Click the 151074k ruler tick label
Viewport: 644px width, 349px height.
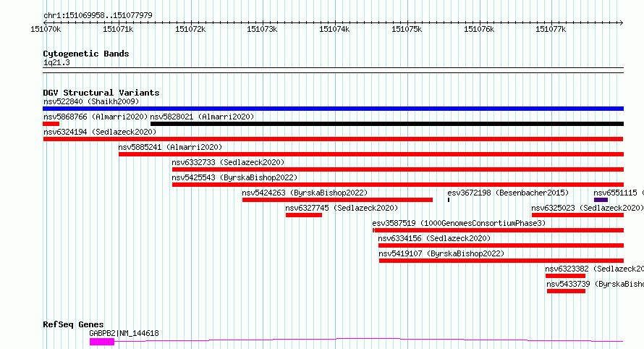[x=334, y=29]
